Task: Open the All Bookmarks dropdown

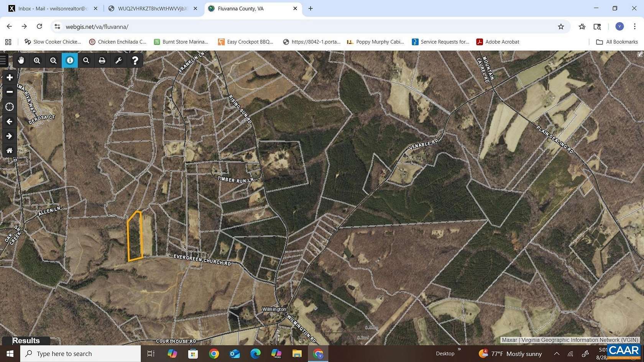Action: (x=616, y=42)
